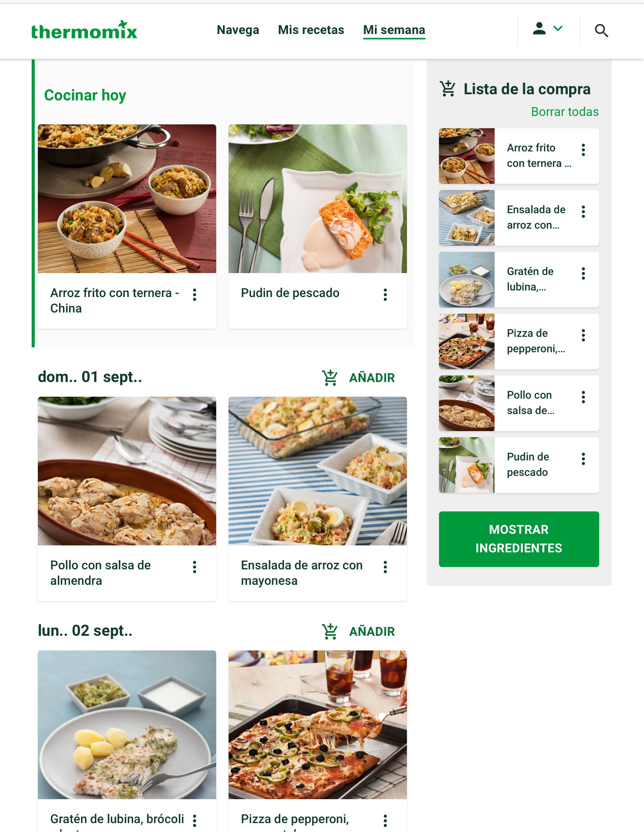Open menu for Pollo con salsa list item

pyautogui.click(x=583, y=397)
